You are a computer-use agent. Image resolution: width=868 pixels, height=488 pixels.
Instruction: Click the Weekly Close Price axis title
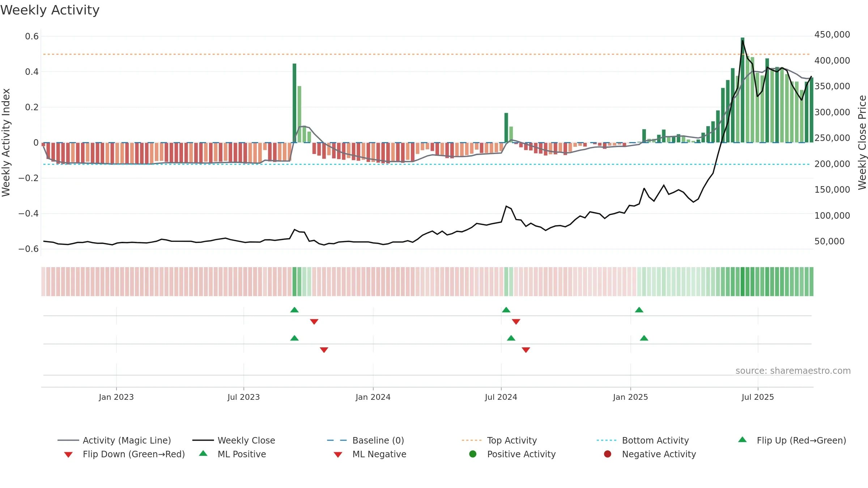point(862,142)
